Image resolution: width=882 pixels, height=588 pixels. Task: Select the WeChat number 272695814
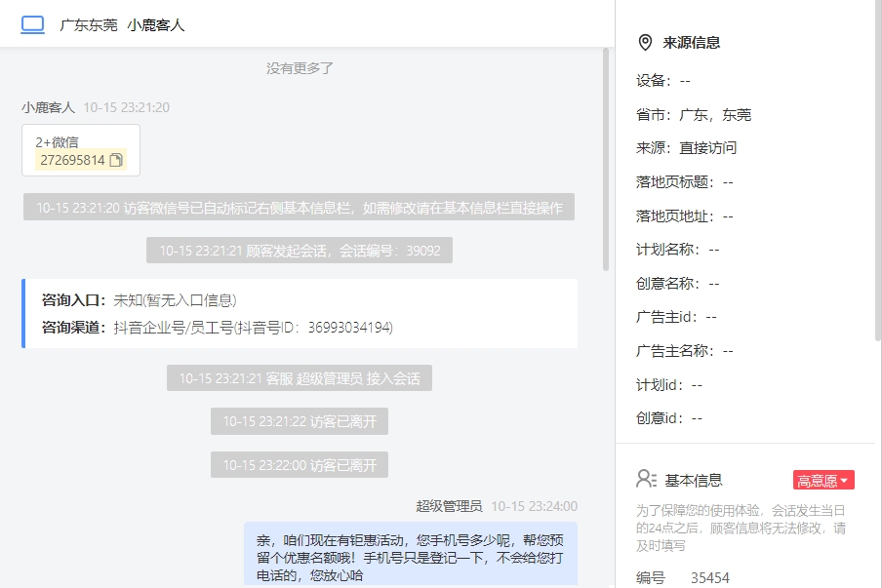point(72,160)
